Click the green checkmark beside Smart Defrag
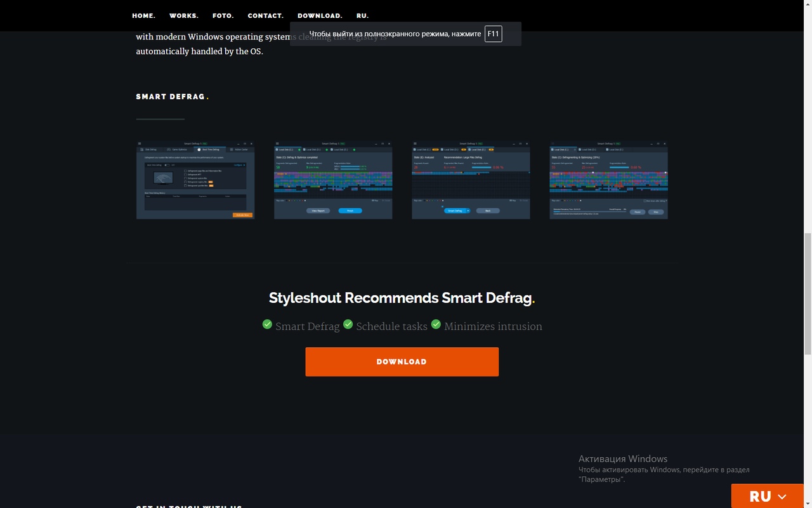 click(x=267, y=324)
